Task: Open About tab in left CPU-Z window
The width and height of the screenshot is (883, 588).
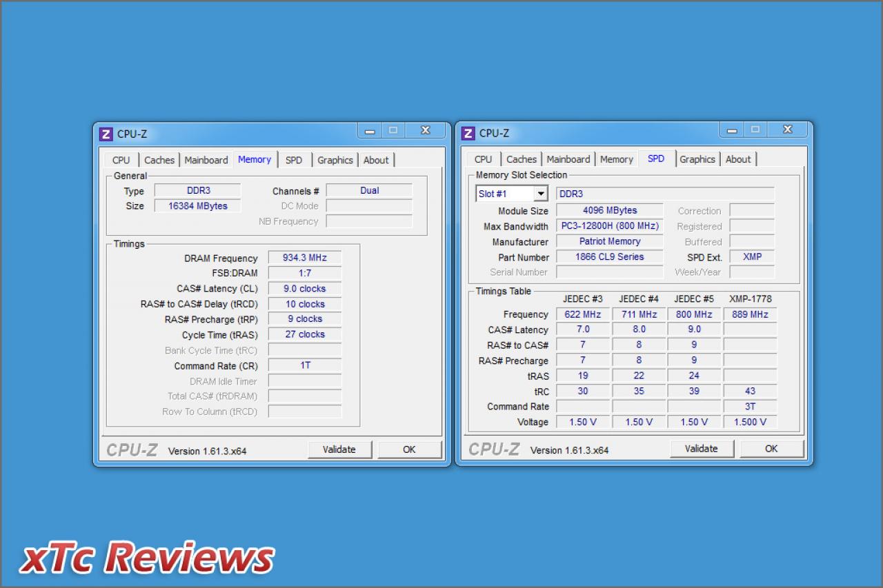Action: 376,160
